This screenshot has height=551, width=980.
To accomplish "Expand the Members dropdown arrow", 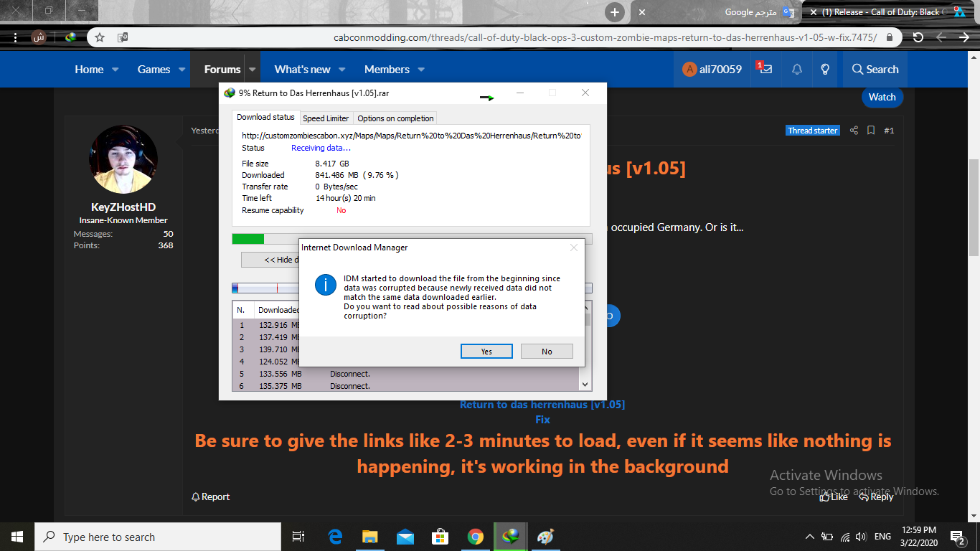I will pyautogui.click(x=421, y=70).
